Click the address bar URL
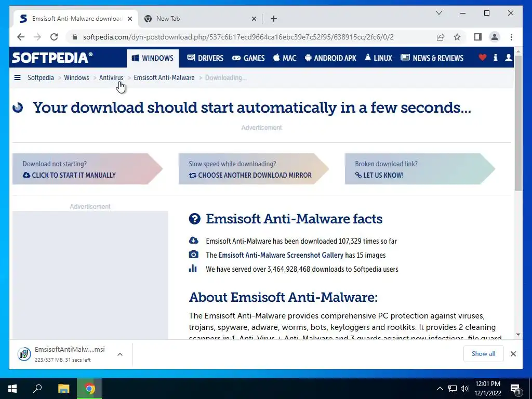The image size is (532, 399). coord(238,37)
